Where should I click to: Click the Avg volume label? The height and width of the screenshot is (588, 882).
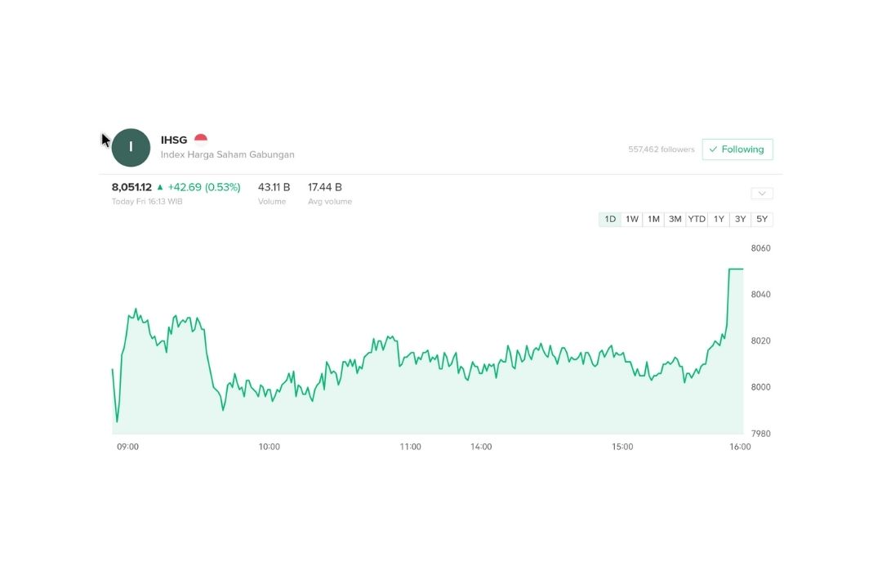(330, 202)
